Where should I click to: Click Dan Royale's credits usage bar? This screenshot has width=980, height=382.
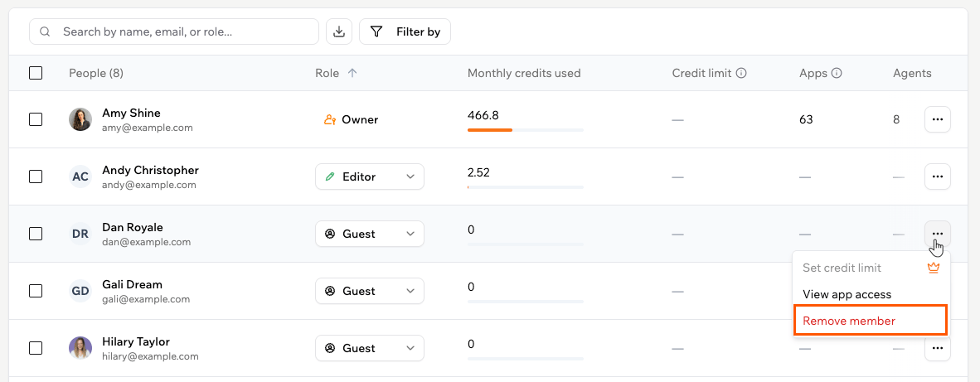[x=525, y=244]
